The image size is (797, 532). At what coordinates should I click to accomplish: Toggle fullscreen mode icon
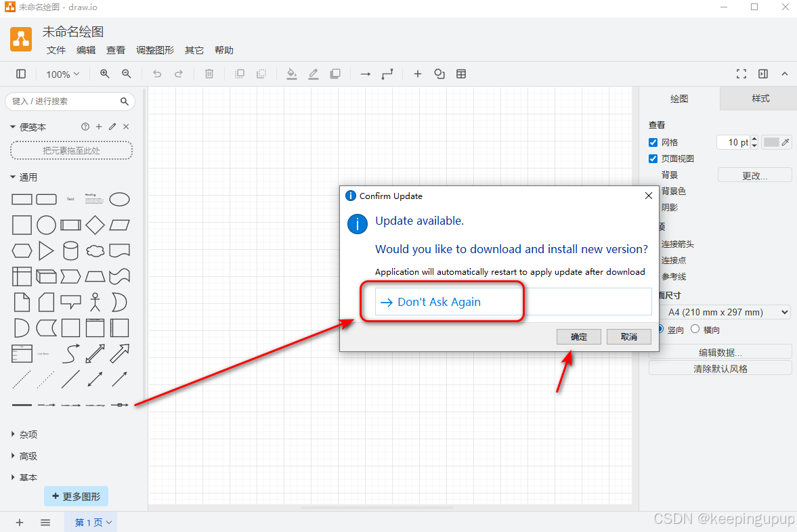tap(741, 74)
